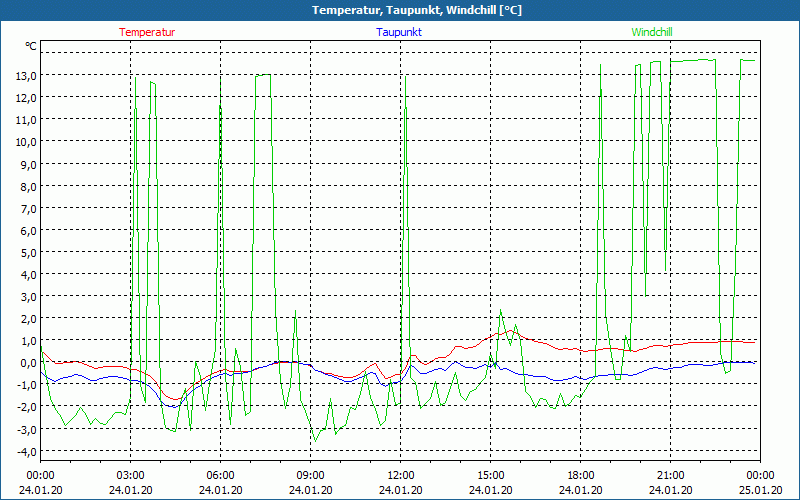Click the chart title Temperatur, Taupunkt, Windchill

coord(417,10)
